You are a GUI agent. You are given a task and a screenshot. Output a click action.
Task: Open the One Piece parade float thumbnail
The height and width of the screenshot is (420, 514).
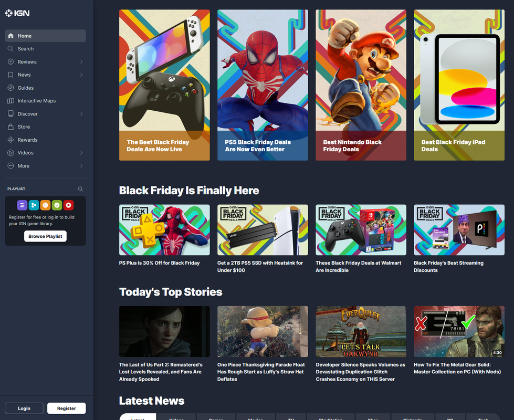coord(263,331)
